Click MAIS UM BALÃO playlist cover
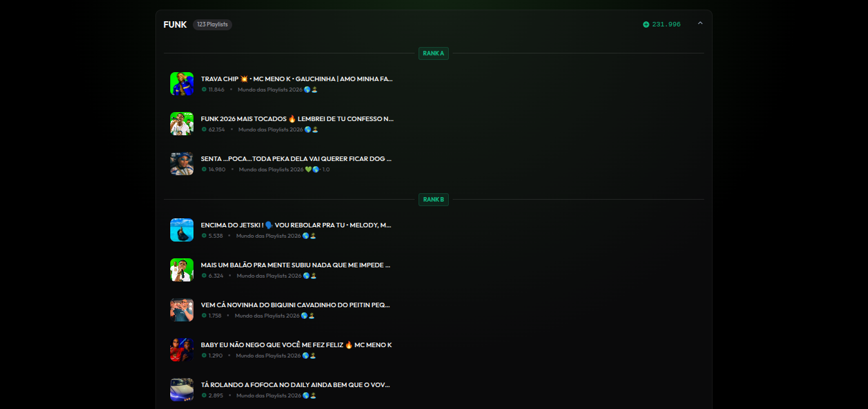 pyautogui.click(x=182, y=270)
